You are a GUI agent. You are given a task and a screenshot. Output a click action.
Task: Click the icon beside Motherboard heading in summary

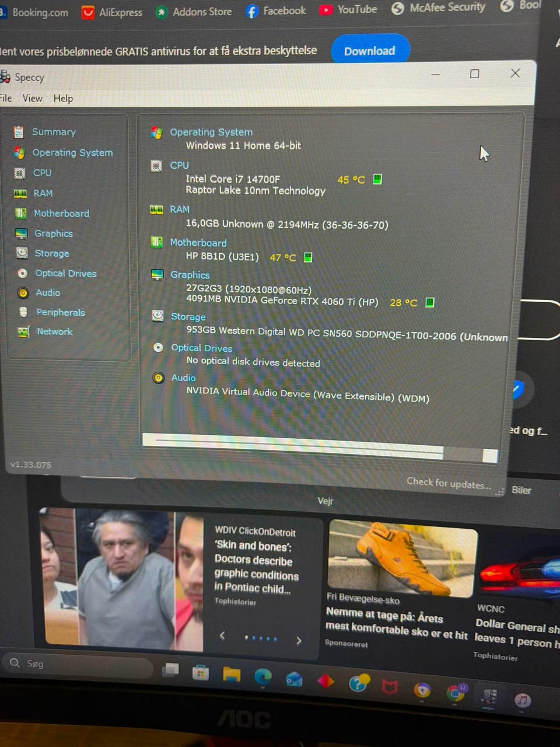156,242
